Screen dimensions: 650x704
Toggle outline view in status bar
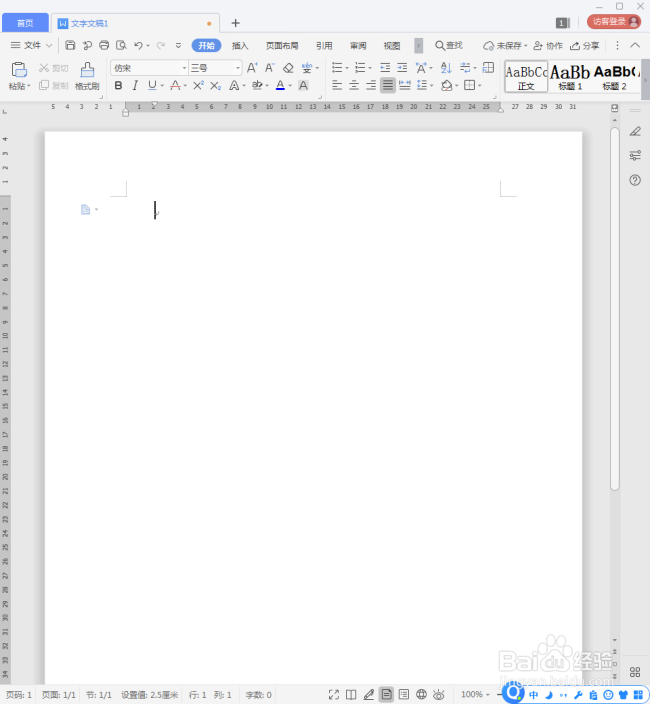pos(404,695)
